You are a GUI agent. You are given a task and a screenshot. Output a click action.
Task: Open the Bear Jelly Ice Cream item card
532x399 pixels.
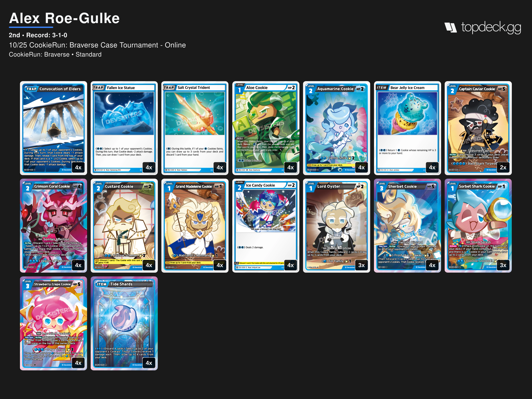tap(407, 128)
